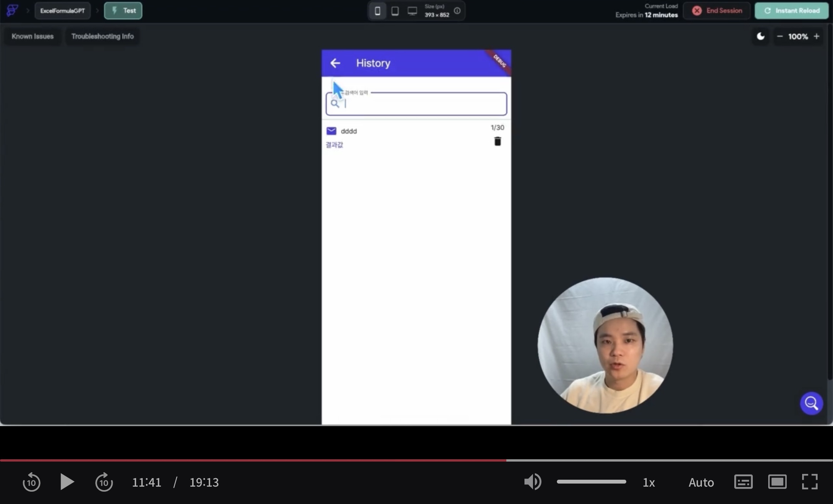
Task: Toggle dark mode moon icon
Action: (760, 36)
